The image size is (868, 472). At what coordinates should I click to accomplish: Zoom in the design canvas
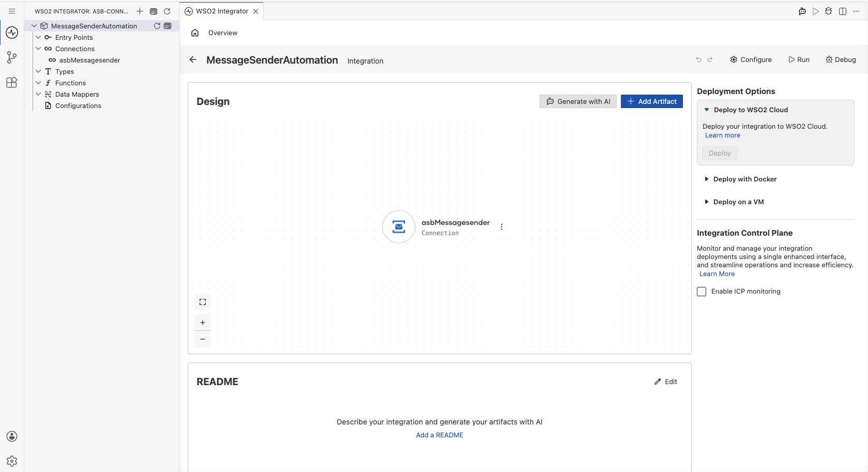click(203, 323)
